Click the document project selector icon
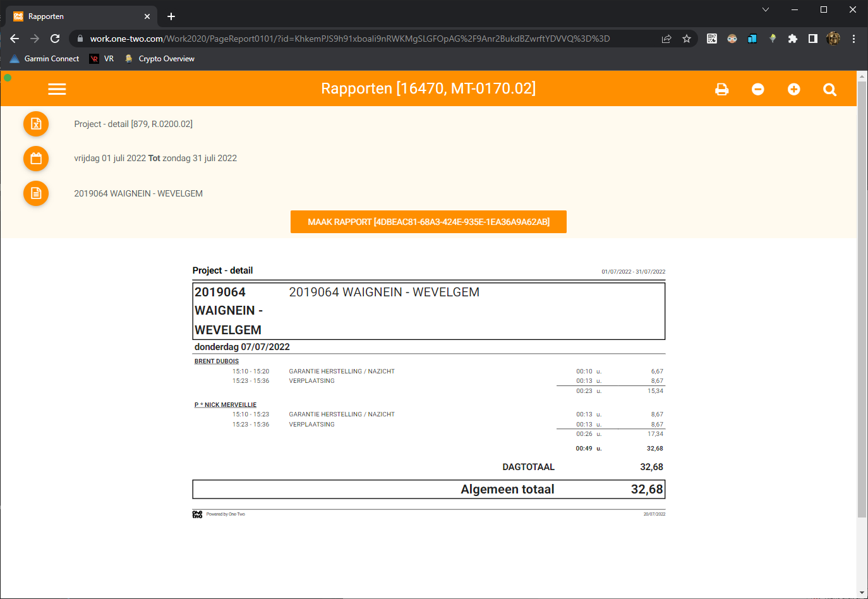 tap(36, 193)
